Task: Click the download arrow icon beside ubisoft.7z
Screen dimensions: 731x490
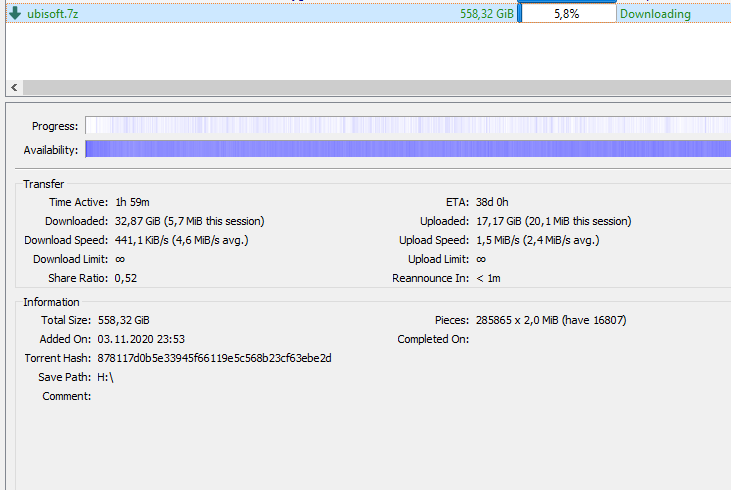Action: click(x=15, y=14)
